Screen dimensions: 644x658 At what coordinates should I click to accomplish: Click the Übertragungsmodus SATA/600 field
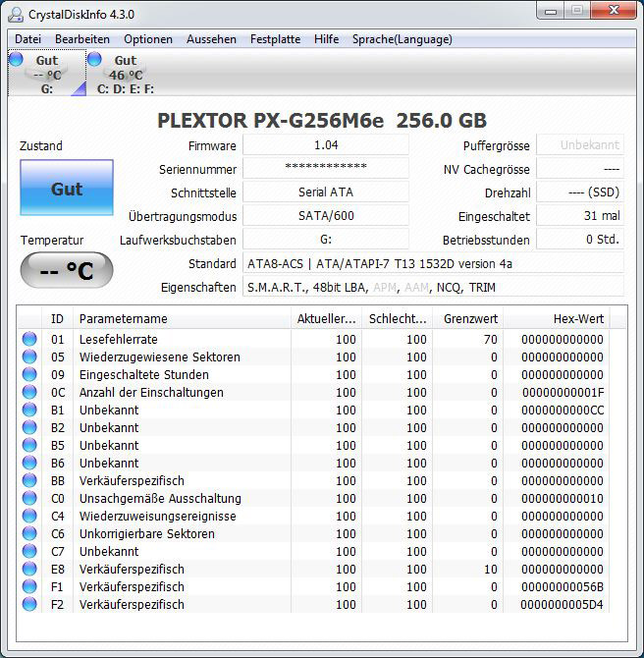326,216
